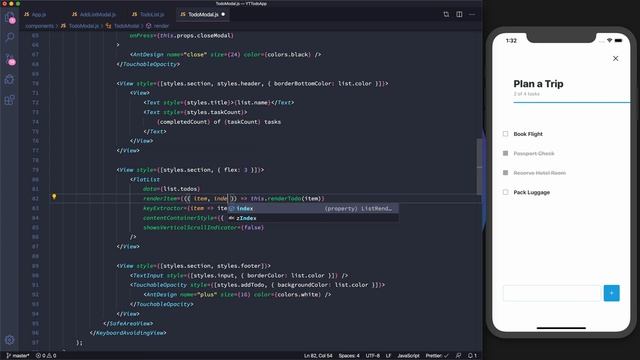Open the editor More Actions menu

[472, 14]
